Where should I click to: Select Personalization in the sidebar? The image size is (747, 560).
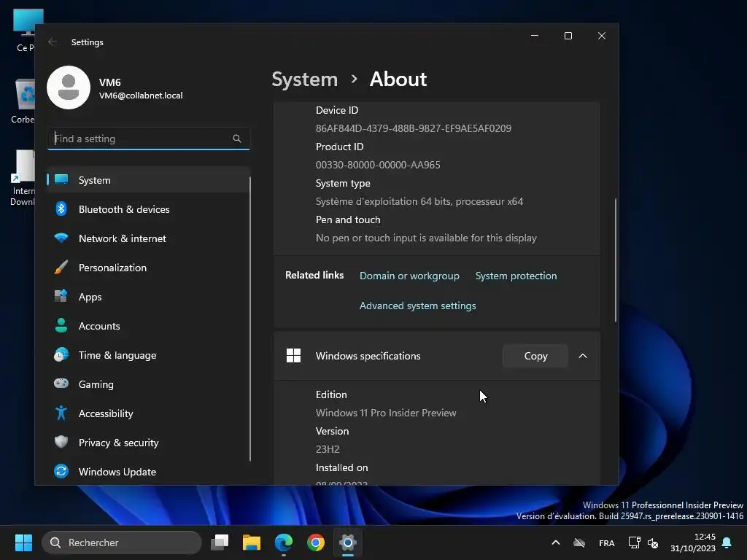149,268
